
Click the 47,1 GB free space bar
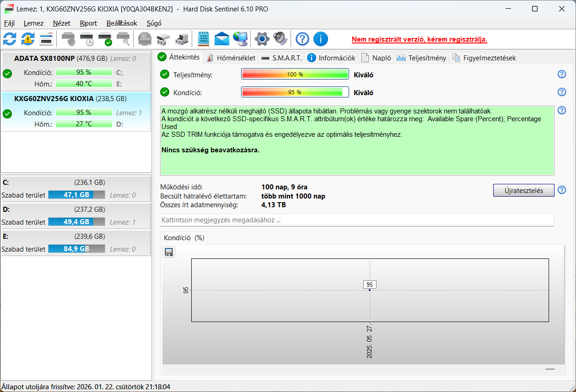76,195
